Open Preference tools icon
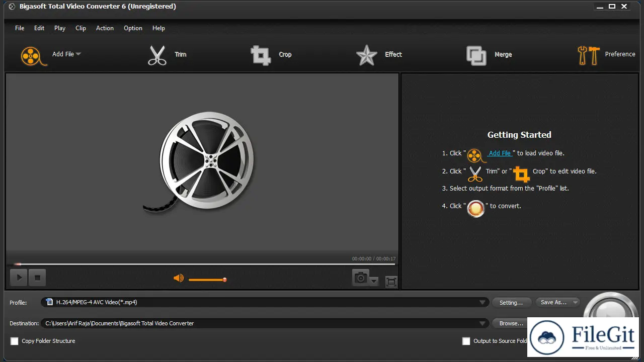 (x=588, y=55)
